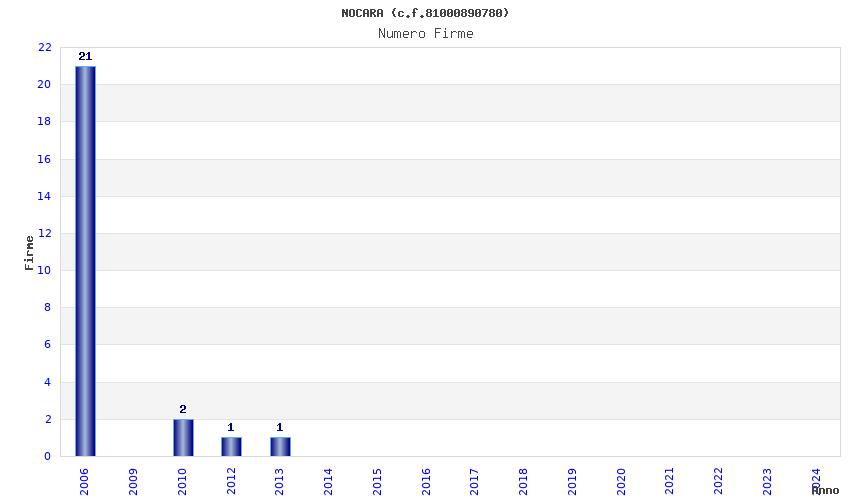Viewport: 850px width, 500px height.
Task: Click x-axis year 2021
Action: 669,482
